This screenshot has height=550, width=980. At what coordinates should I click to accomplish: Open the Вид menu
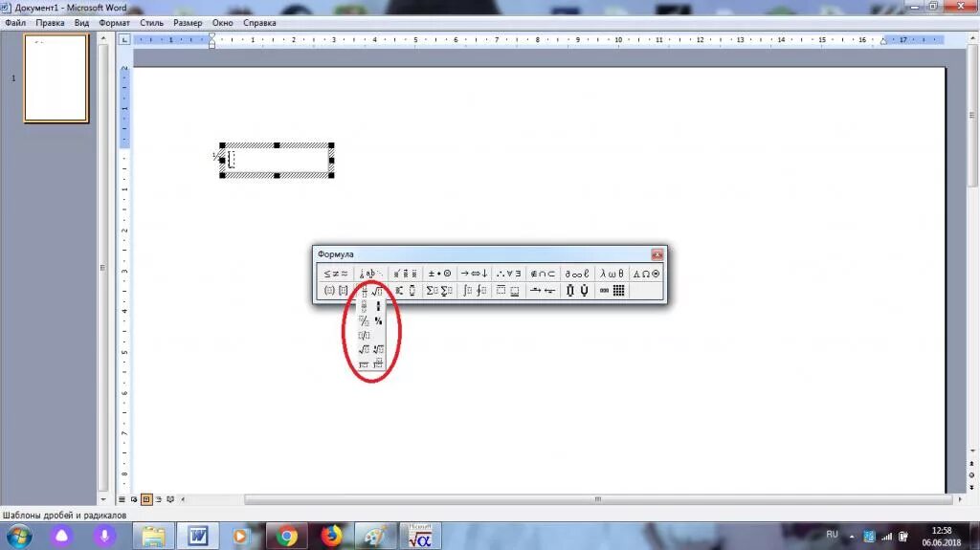pyautogui.click(x=82, y=23)
